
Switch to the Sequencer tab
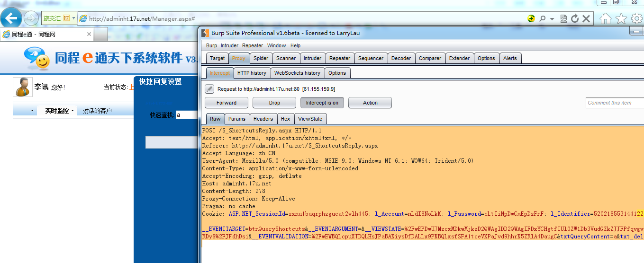pos(371,58)
